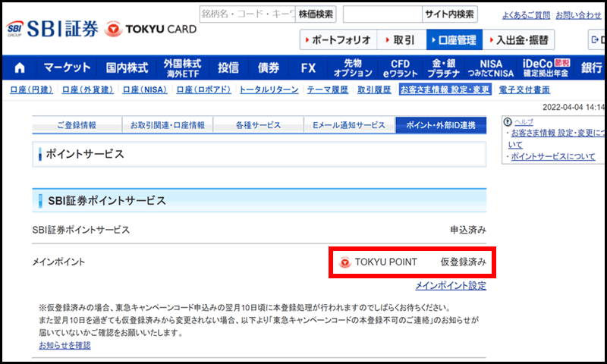The width and height of the screenshot is (607, 364).
Task: Switch to the 各種サービス tab
Action: [x=258, y=125]
